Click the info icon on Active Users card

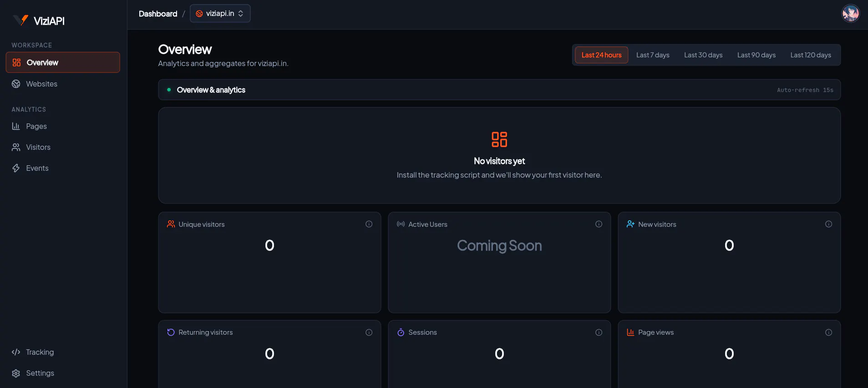tap(599, 224)
